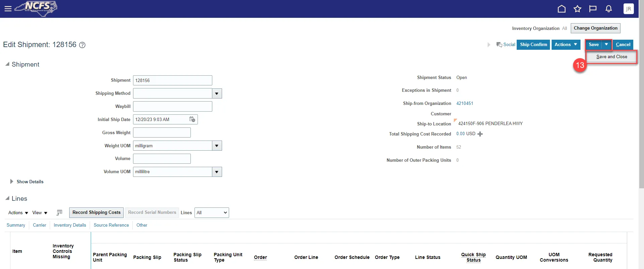The image size is (644, 269).
Task: Click the Parent Packing Unit column header
Action: [x=110, y=258]
